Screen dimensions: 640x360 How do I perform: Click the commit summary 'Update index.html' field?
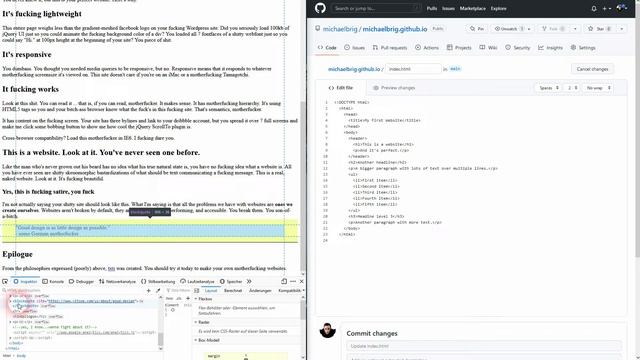click(x=484, y=346)
